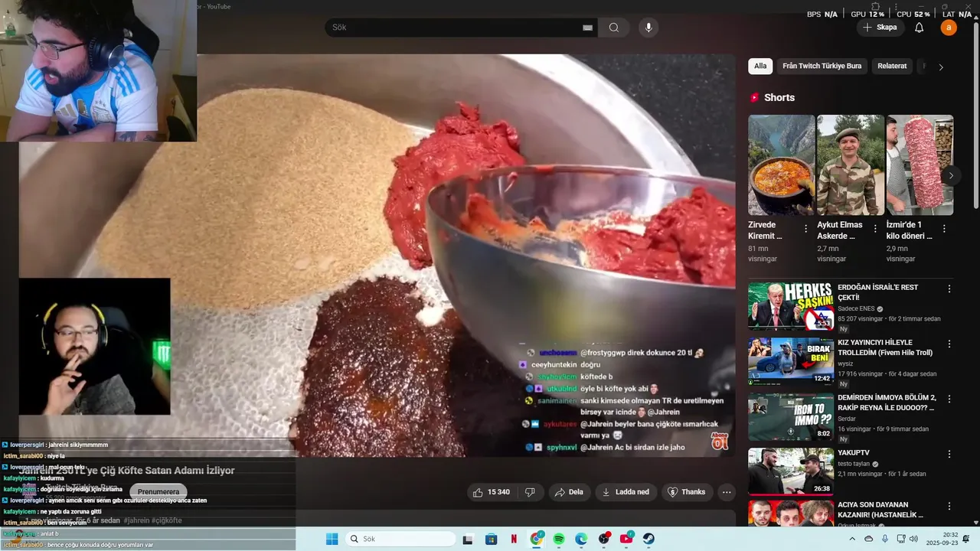Open the orange account avatar menu
Image resolution: width=980 pixels, height=551 pixels.
pos(949,28)
